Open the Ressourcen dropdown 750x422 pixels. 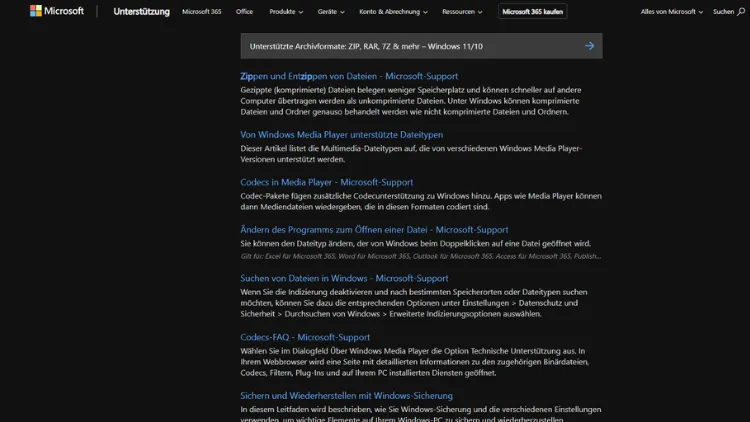pyautogui.click(x=464, y=12)
